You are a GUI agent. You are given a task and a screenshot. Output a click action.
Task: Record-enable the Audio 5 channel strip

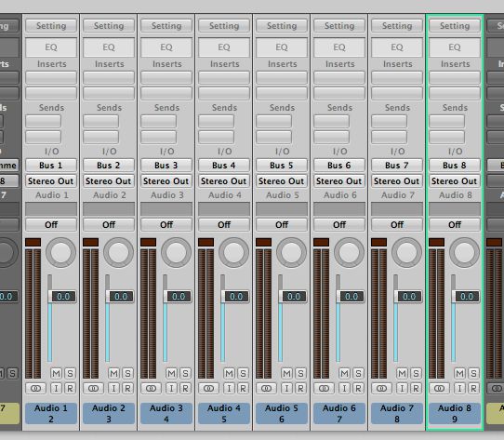[x=300, y=389]
